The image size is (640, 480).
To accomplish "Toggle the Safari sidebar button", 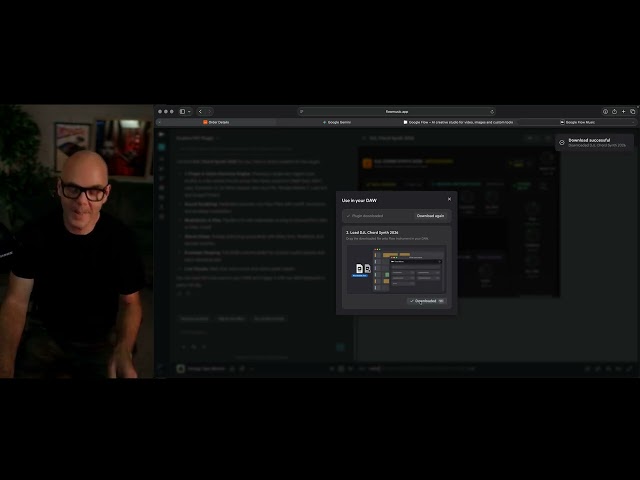I will 182,111.
